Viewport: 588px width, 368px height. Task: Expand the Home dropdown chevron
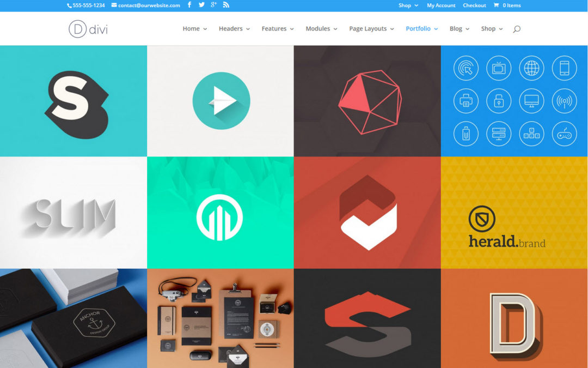pos(205,29)
